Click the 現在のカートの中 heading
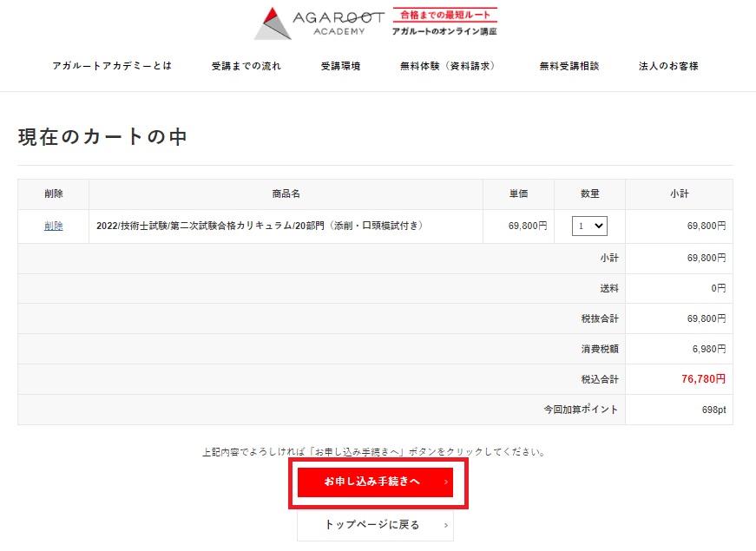The width and height of the screenshot is (756, 551). (x=102, y=137)
